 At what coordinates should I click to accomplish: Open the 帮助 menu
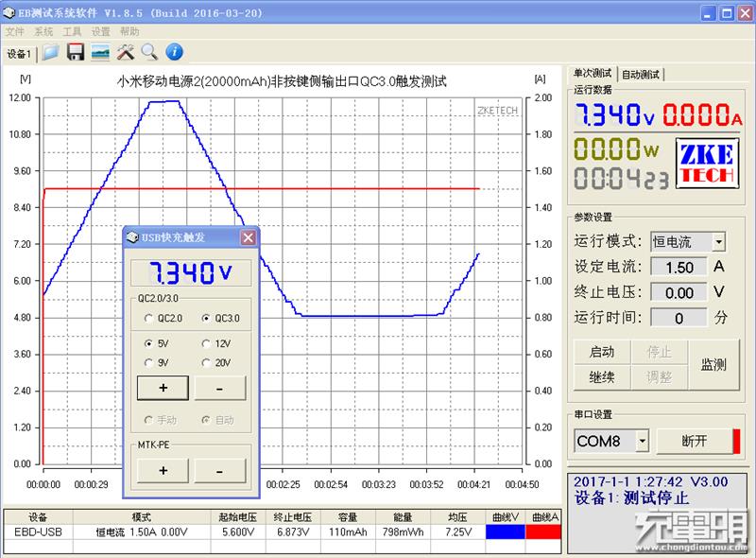pyautogui.click(x=129, y=32)
